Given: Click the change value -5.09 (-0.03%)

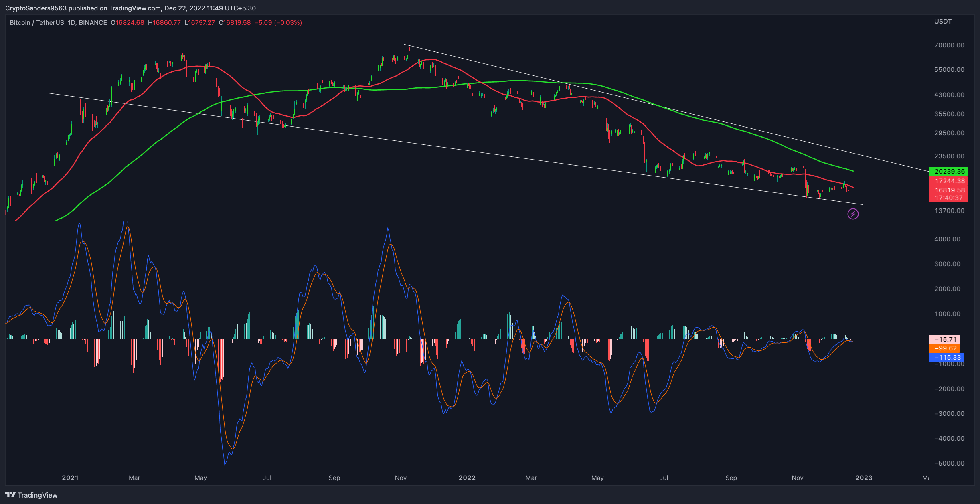Looking at the screenshot, I should pos(278,23).
